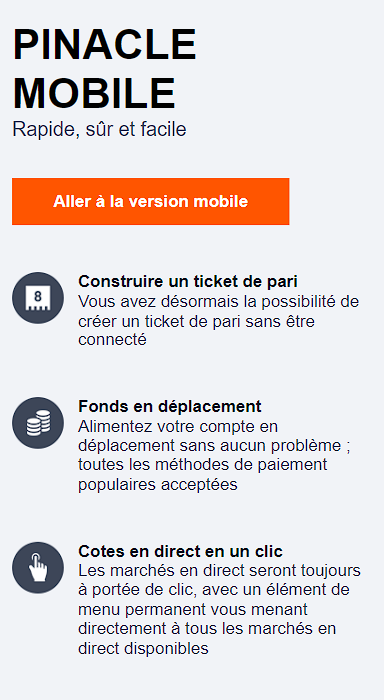Click the line 'Alimentez votre compte en'
384x700 pixels.
tap(178, 426)
